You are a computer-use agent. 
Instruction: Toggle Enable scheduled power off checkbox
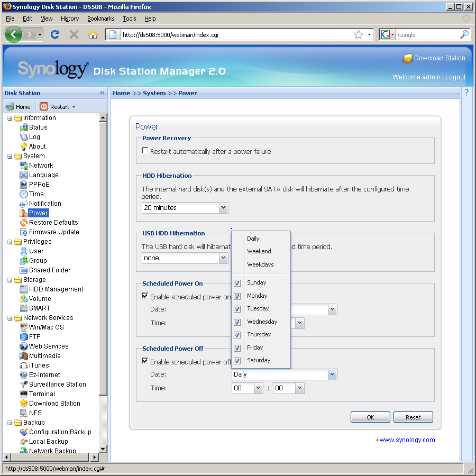(145, 361)
